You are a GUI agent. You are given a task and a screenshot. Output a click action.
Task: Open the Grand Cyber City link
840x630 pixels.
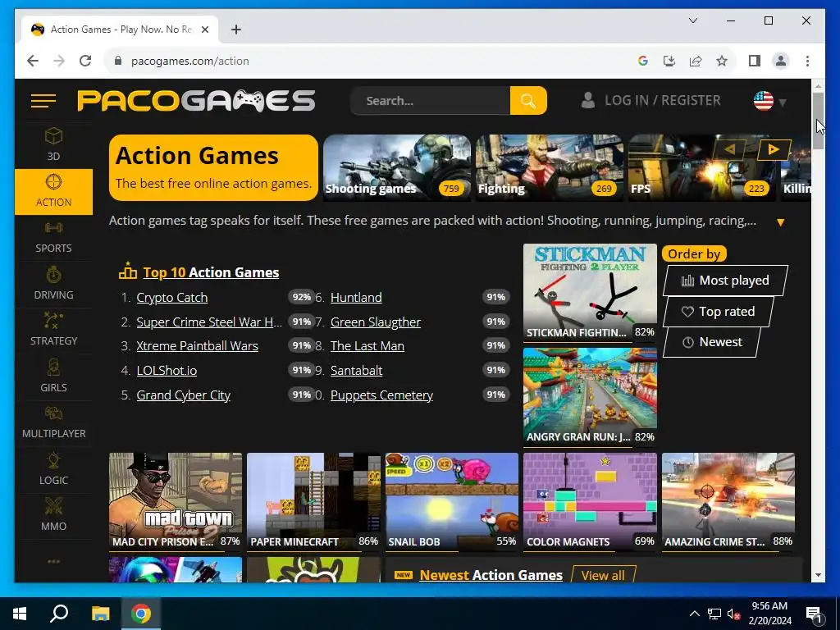click(x=183, y=395)
